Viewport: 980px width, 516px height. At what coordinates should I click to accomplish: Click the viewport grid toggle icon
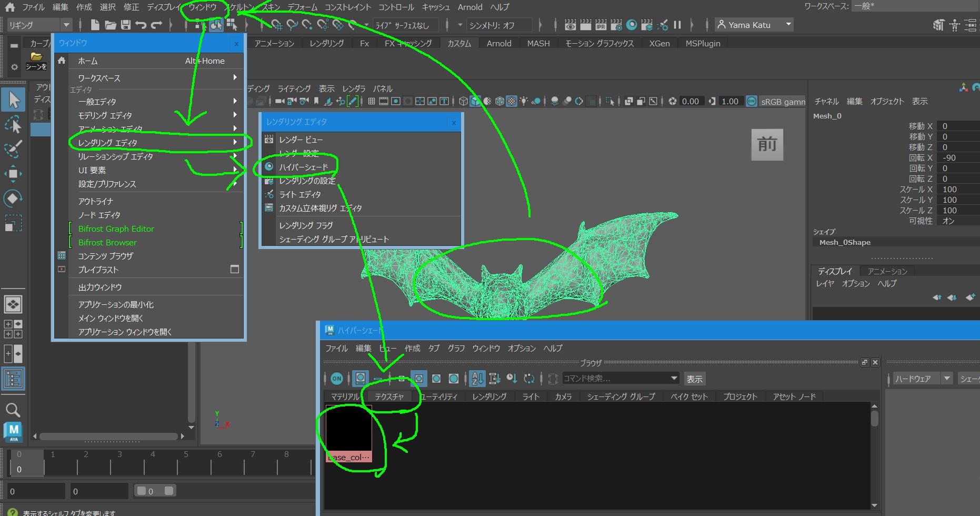pyautogui.click(x=371, y=101)
